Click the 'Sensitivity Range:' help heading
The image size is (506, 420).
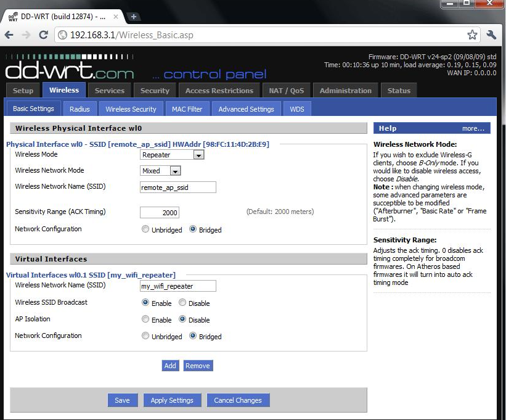pos(405,240)
